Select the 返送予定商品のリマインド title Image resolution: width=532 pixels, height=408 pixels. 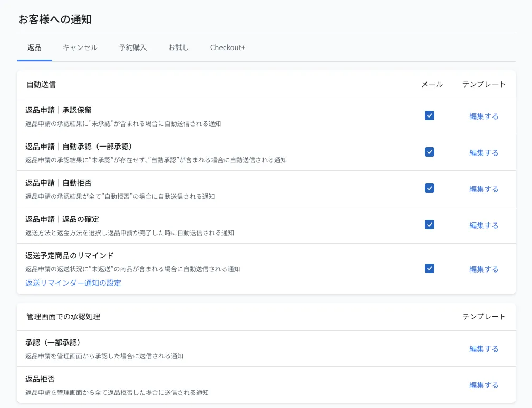[x=69, y=255]
